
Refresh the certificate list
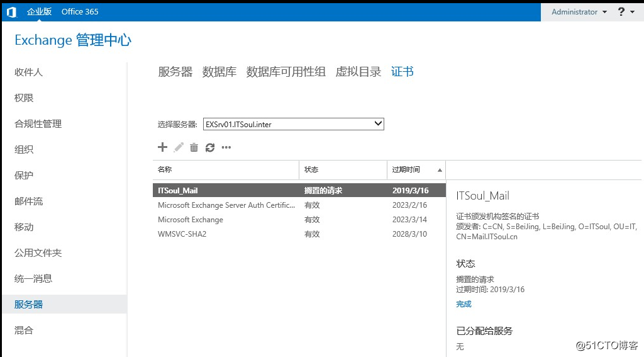pyautogui.click(x=210, y=147)
